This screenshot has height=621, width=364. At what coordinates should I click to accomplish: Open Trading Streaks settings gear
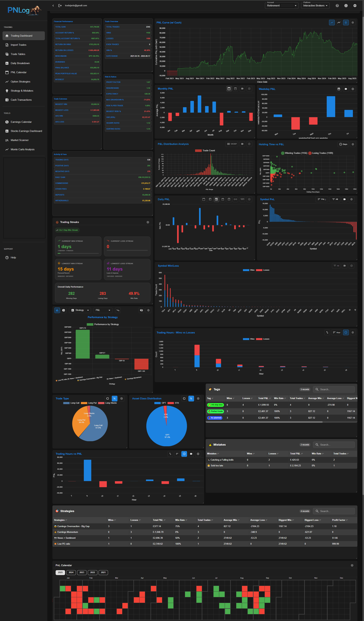tap(148, 222)
